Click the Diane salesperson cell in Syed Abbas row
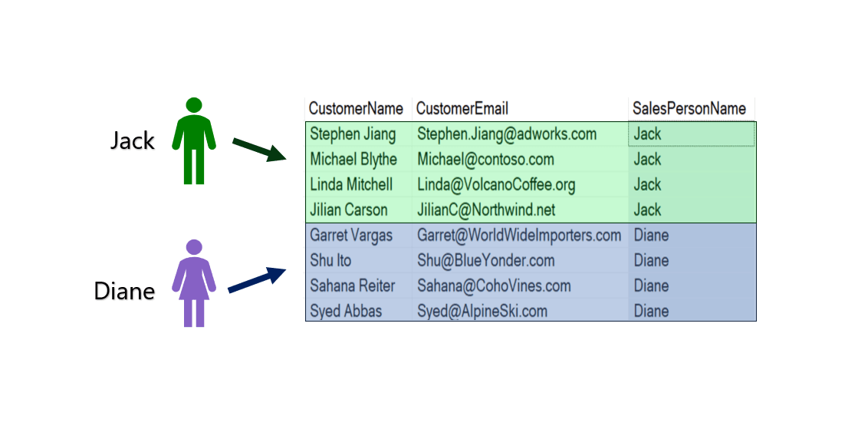 pyautogui.click(x=692, y=311)
